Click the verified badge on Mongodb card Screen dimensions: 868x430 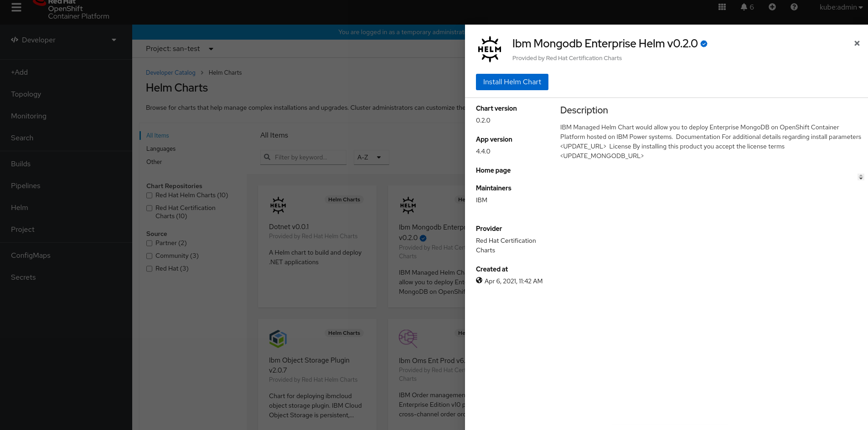[423, 238]
